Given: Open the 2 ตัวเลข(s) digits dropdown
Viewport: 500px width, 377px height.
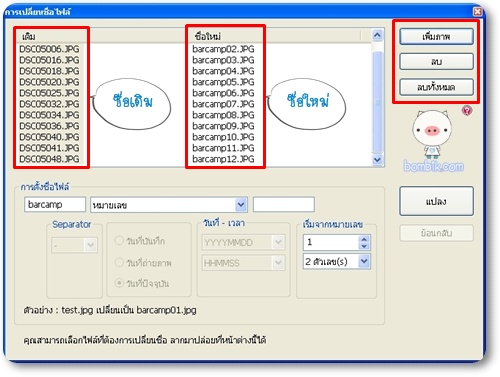Looking at the screenshot, I should 364,261.
